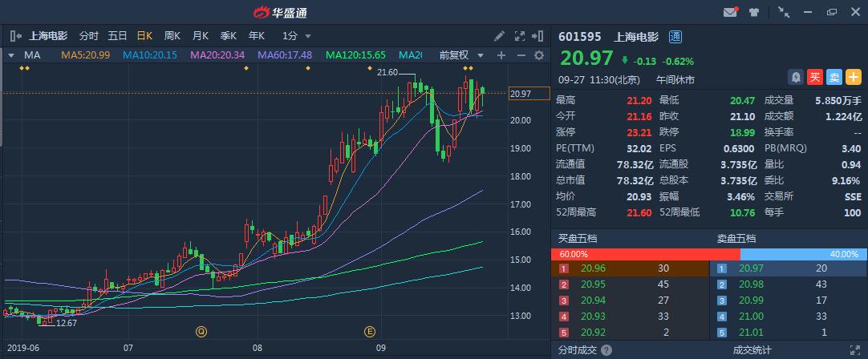Viewport: 868px width, 359px height.
Task: Expand the chart to fullscreen icon
Action: (x=519, y=37)
